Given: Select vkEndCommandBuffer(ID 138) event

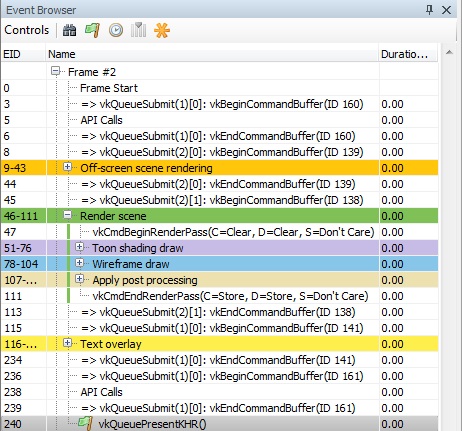Looking at the screenshot, I should [x=218, y=312].
